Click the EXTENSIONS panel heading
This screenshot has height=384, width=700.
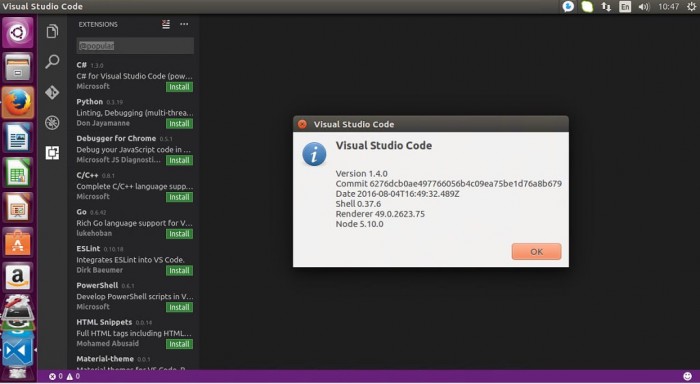click(98, 24)
